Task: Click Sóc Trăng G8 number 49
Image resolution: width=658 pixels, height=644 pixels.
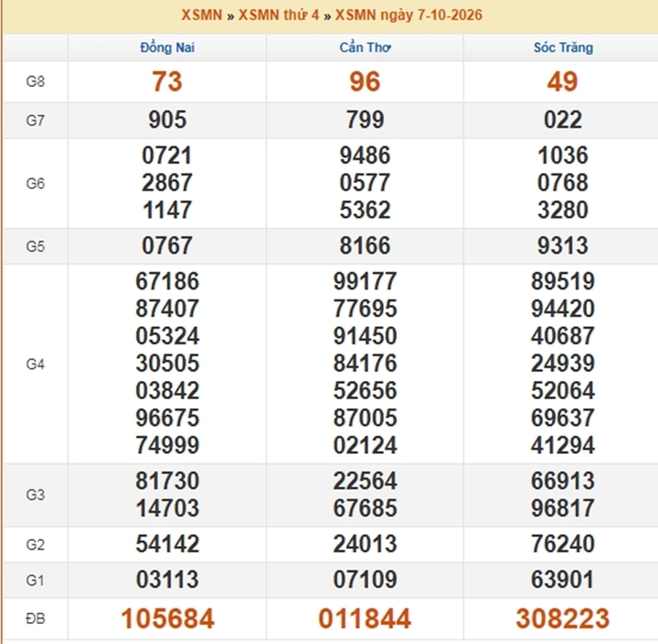Action: [563, 81]
